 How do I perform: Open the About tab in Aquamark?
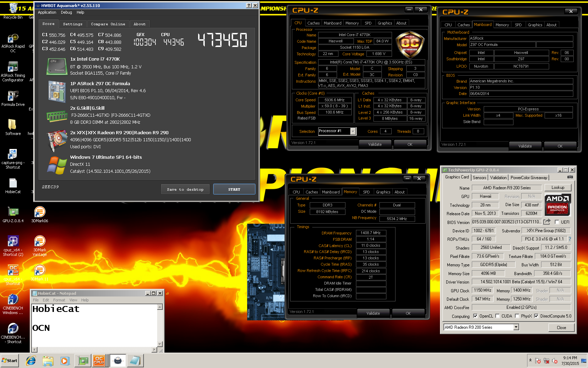[140, 24]
